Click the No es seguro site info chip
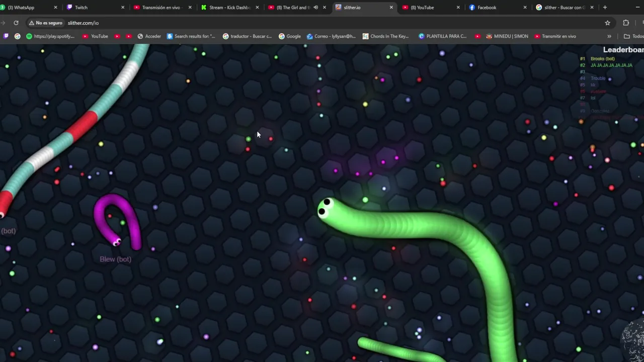Screen dimensions: 644x362 [x=46, y=23]
